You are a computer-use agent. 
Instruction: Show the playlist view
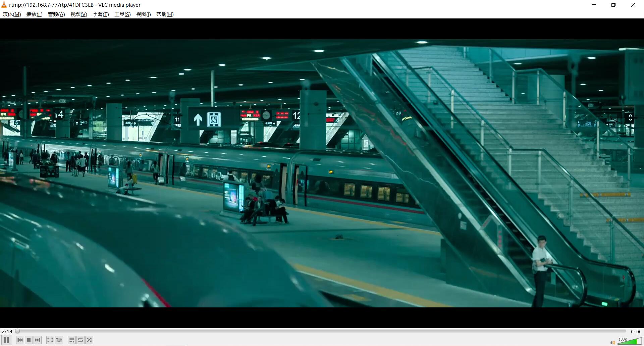coord(72,340)
